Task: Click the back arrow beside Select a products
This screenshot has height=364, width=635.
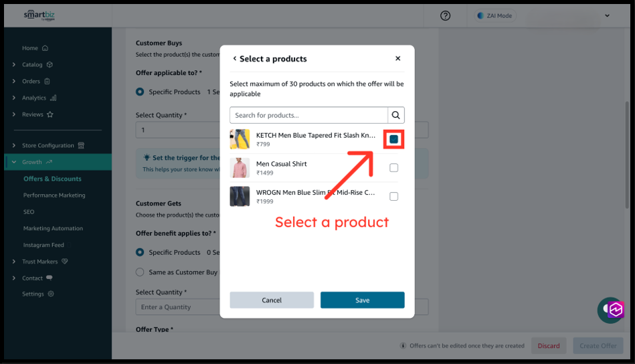Action: [x=235, y=59]
